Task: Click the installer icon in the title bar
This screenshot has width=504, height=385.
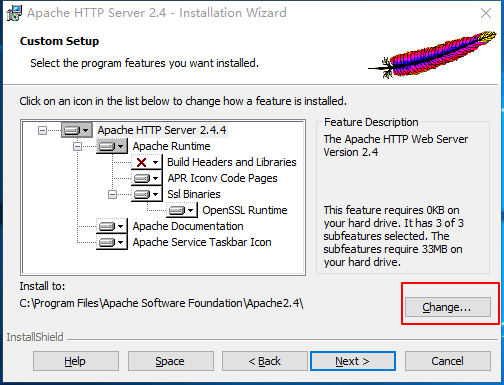Action: 14,13
